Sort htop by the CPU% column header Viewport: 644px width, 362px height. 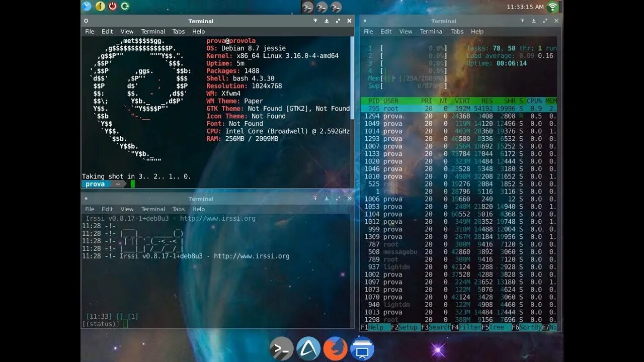click(534, 101)
